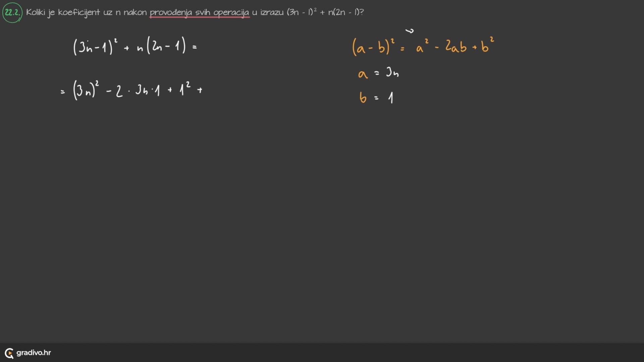This screenshot has width=644, height=362.
Task: Click the 'a = 3n' substitution line
Action: pos(378,73)
